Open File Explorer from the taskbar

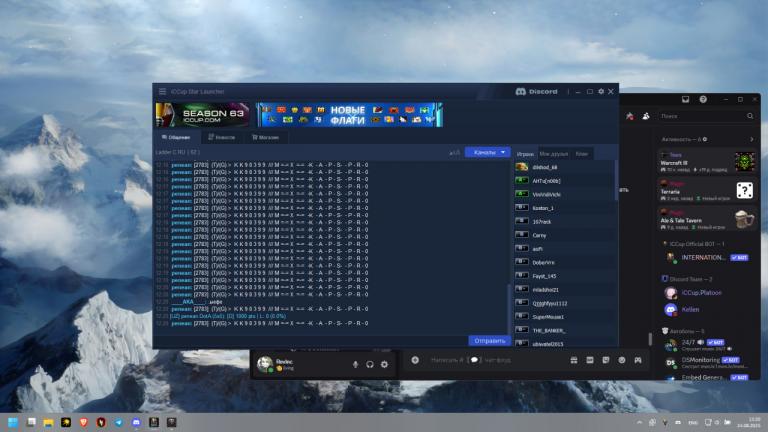coord(48,422)
